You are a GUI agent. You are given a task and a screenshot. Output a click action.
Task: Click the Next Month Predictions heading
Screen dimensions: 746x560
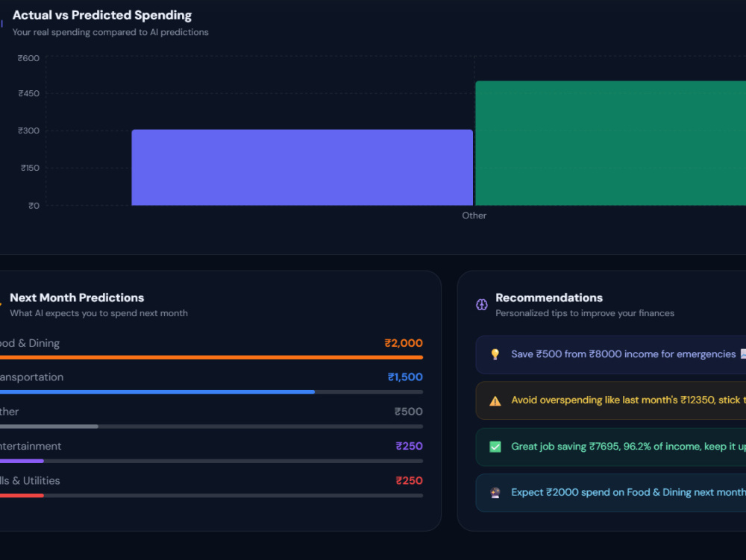coord(77,298)
